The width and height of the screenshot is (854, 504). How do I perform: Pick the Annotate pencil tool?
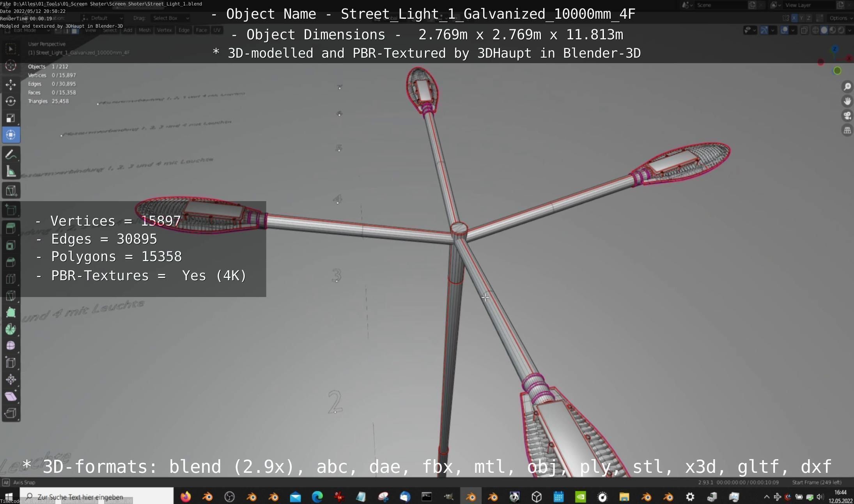(11, 154)
